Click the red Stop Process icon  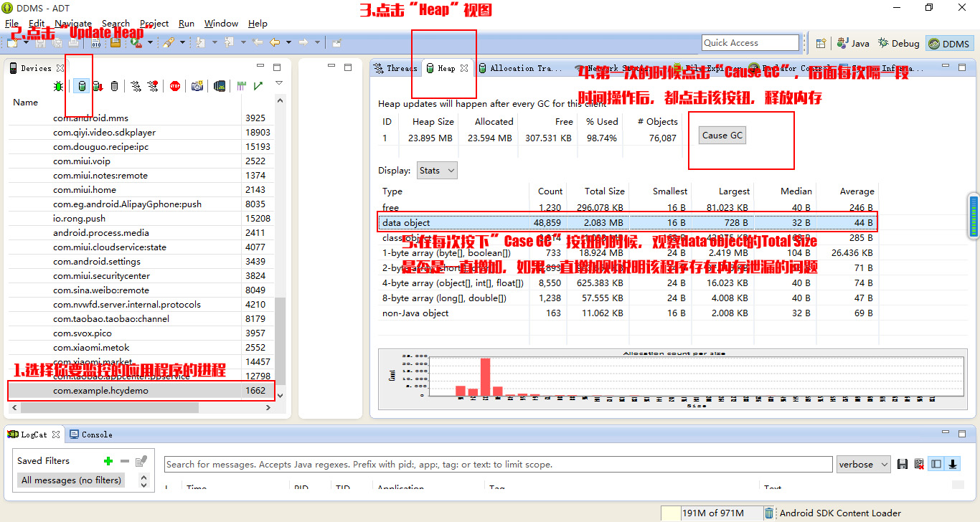(x=175, y=87)
